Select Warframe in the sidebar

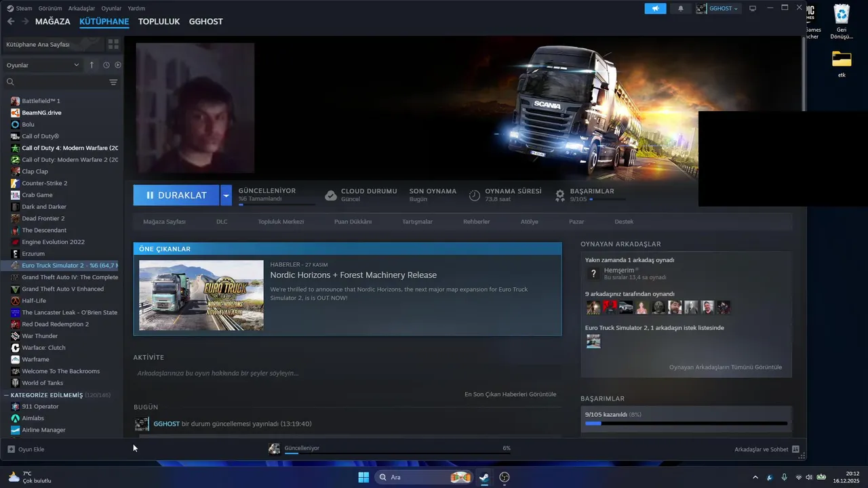click(x=35, y=359)
